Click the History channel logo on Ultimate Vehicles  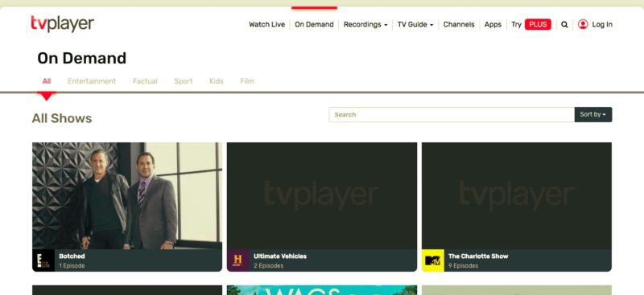[x=237, y=260]
